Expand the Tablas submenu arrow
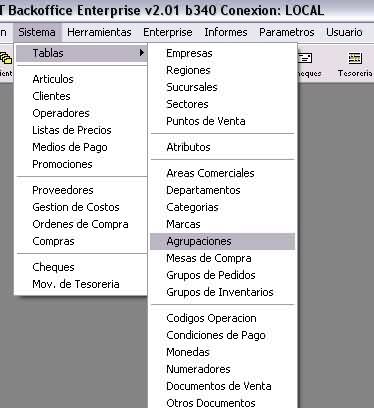Image resolution: width=374 pixels, height=408 pixels. tap(142, 53)
